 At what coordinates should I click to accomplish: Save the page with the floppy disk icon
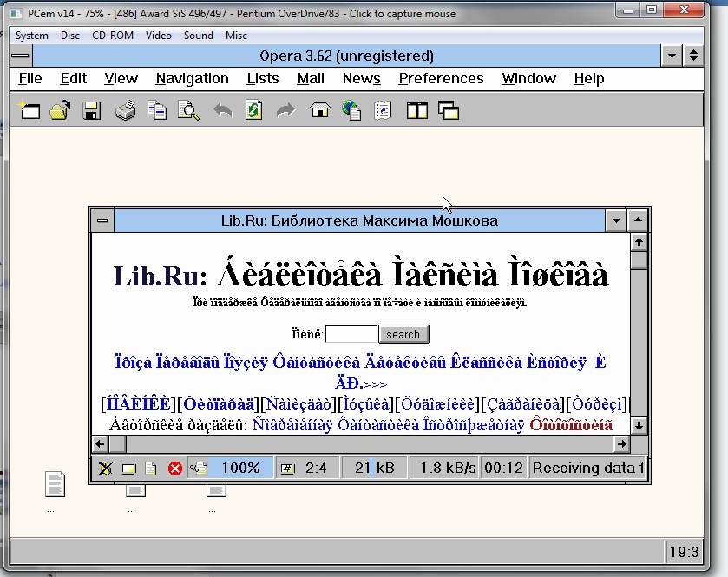tap(91, 110)
